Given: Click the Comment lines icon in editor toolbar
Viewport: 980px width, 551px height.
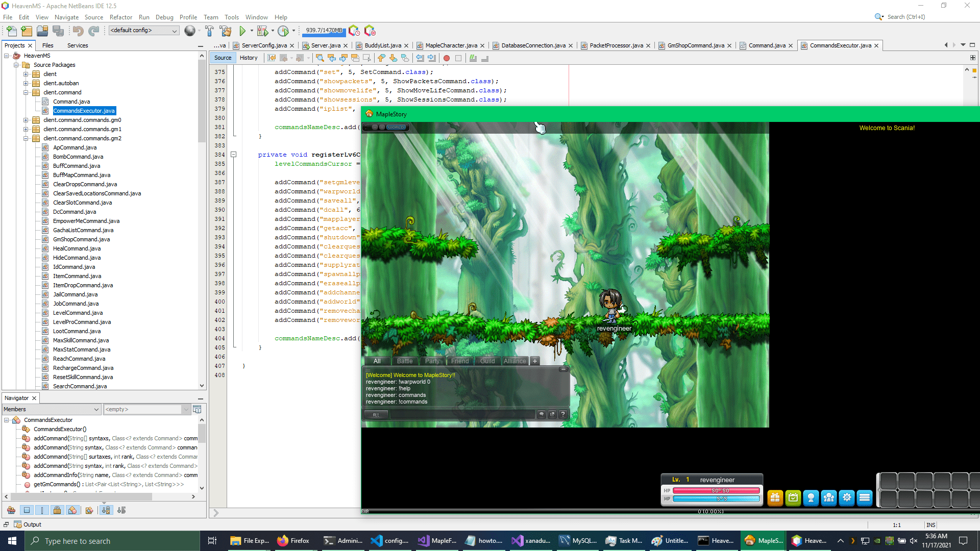Looking at the screenshot, I should click(x=473, y=58).
